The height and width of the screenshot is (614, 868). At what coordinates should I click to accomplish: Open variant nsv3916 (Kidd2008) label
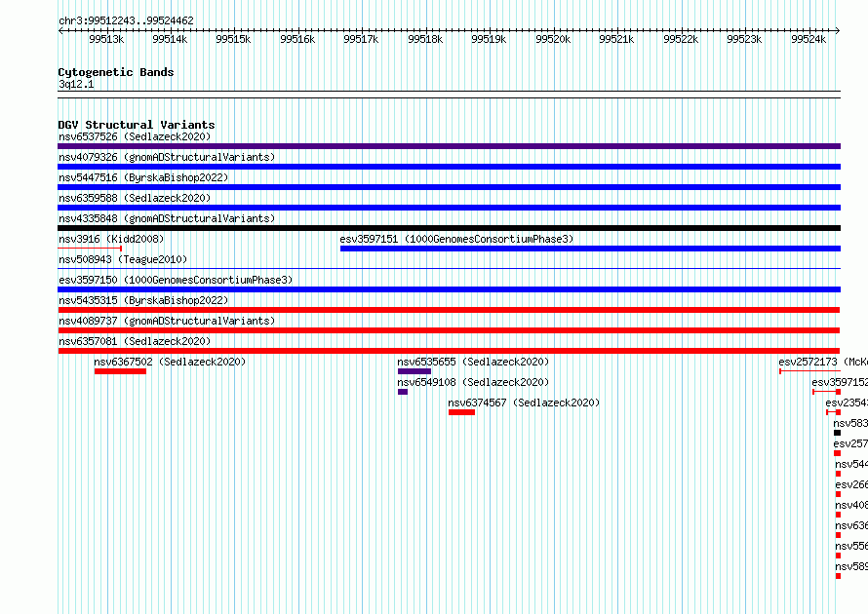(111, 239)
